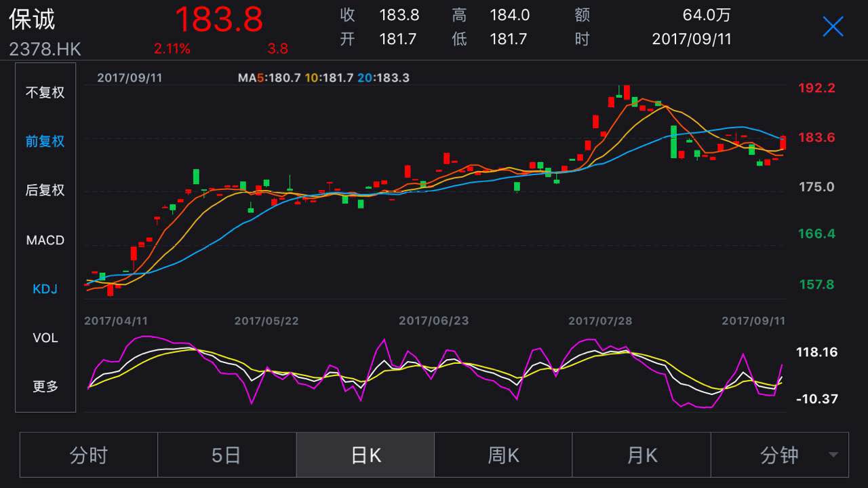Expand the 分钟 minute interval dropdown

click(x=780, y=455)
